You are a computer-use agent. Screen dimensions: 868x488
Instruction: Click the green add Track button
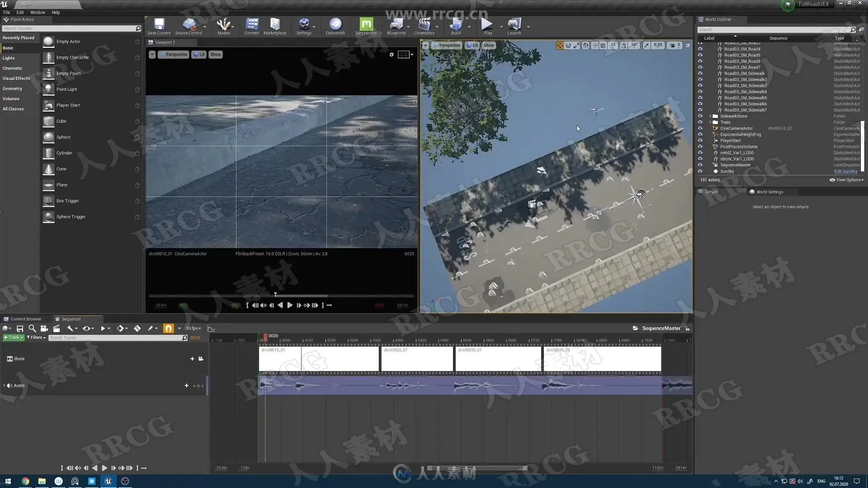(x=13, y=338)
